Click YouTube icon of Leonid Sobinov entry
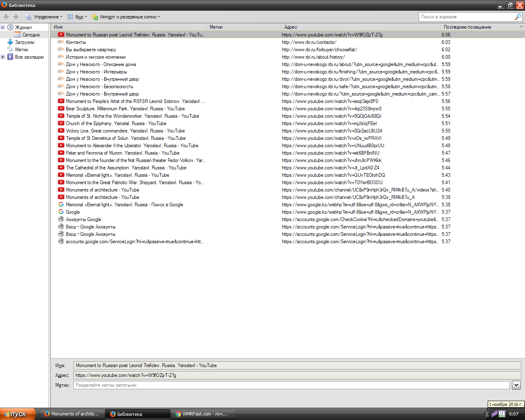This screenshot has height=420, width=525. [x=61, y=101]
